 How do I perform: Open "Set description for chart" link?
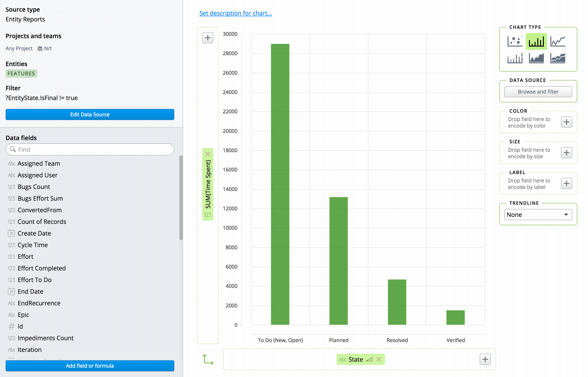pyautogui.click(x=235, y=13)
